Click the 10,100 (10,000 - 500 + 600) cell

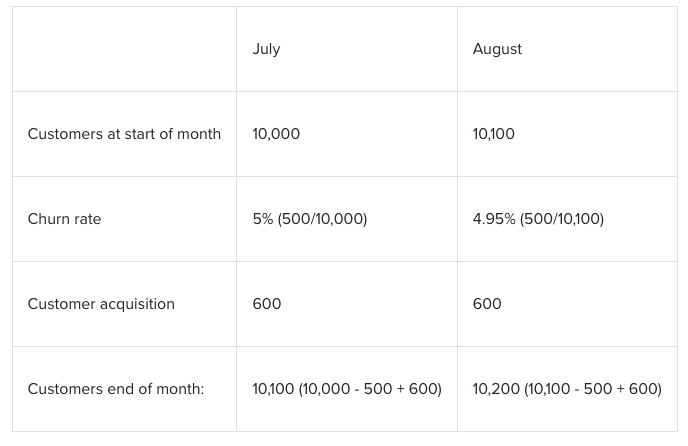(347, 389)
